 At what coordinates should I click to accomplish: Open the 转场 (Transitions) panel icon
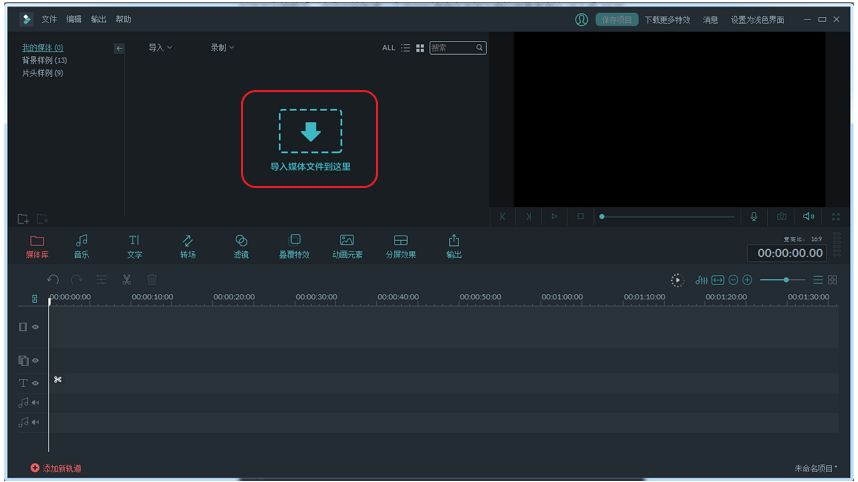pos(187,246)
